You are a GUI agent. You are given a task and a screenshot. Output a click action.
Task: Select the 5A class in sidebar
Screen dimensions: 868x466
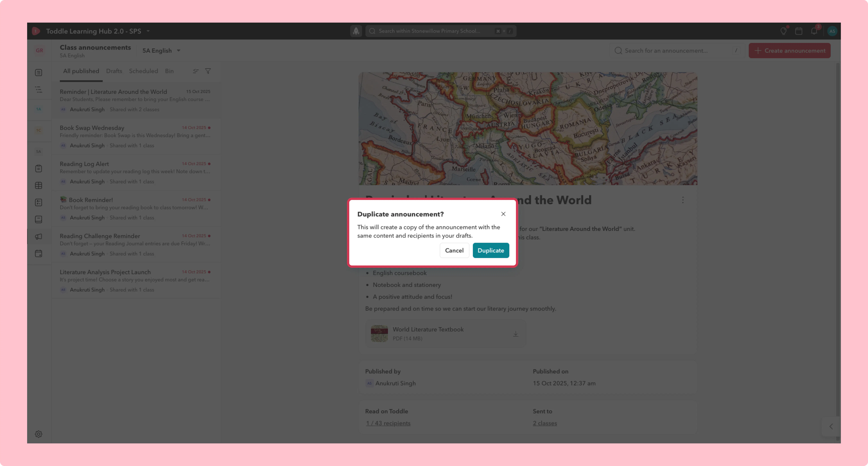(39, 152)
